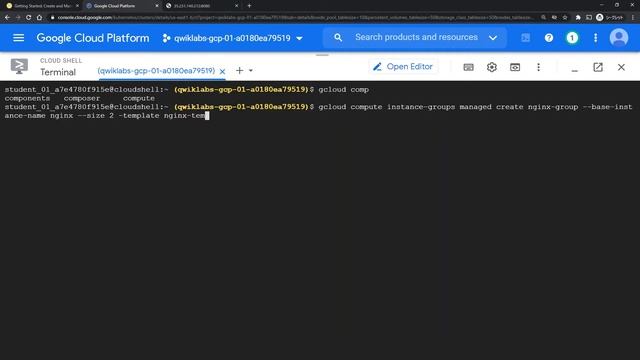
Task: Close the qwiklabs terminal session tab
Action: tap(222, 71)
